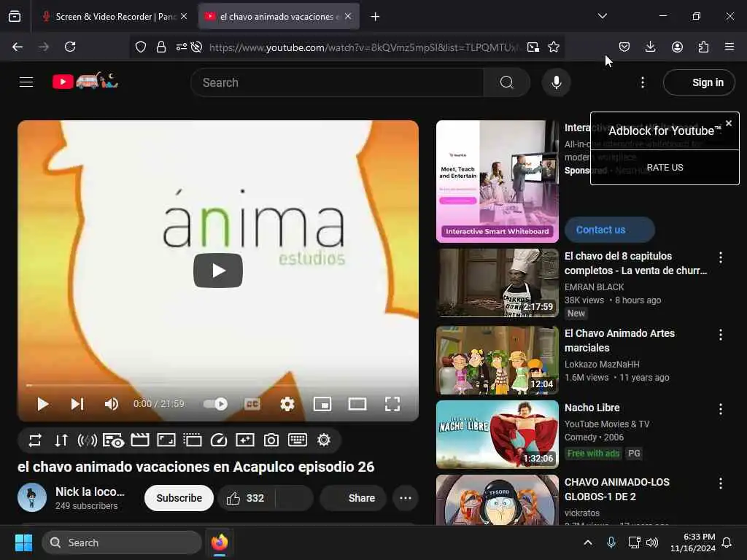
Task: Click the YouTube search input field
Action: click(x=337, y=82)
